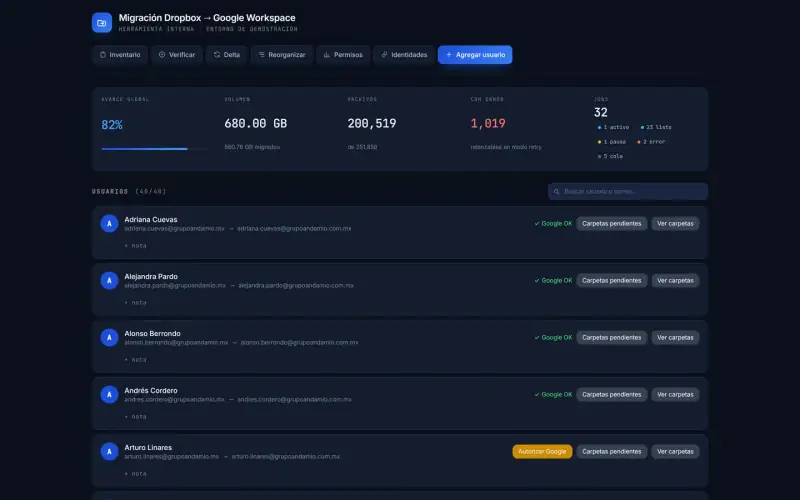Click Autorizar Google for Arturo Linares

(542, 452)
